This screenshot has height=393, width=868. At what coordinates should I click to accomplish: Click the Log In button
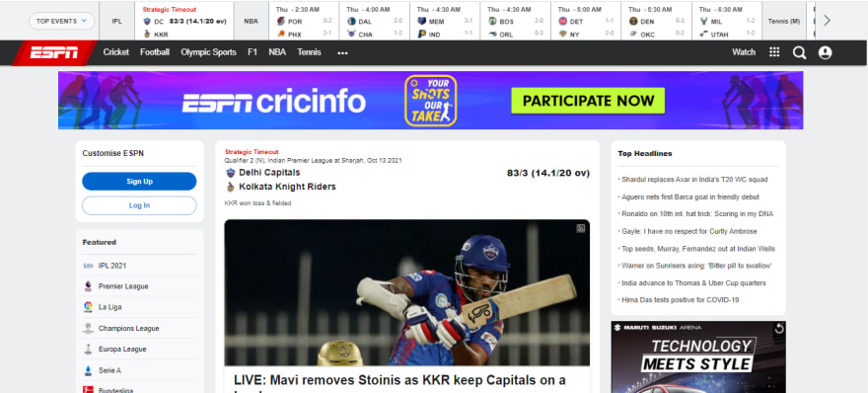coord(139,205)
